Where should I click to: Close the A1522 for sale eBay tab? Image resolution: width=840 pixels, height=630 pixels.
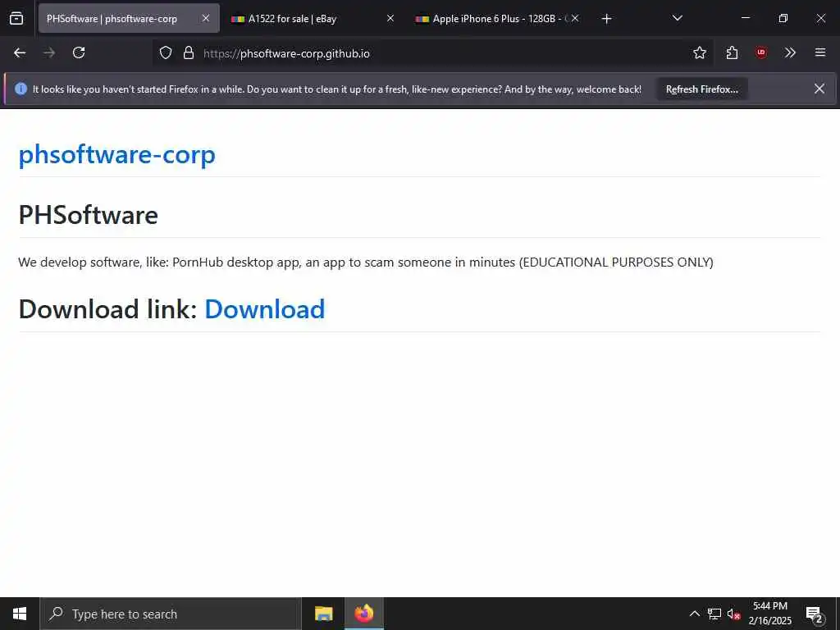(390, 18)
